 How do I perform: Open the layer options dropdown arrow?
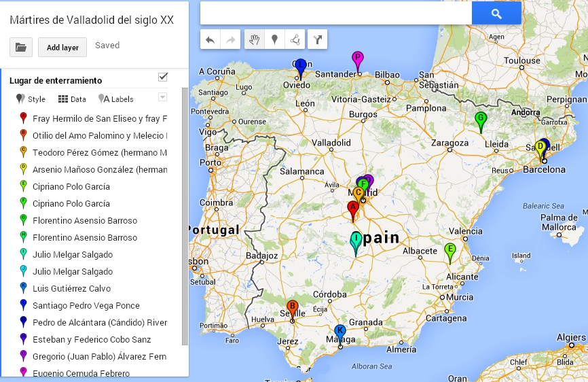point(162,97)
